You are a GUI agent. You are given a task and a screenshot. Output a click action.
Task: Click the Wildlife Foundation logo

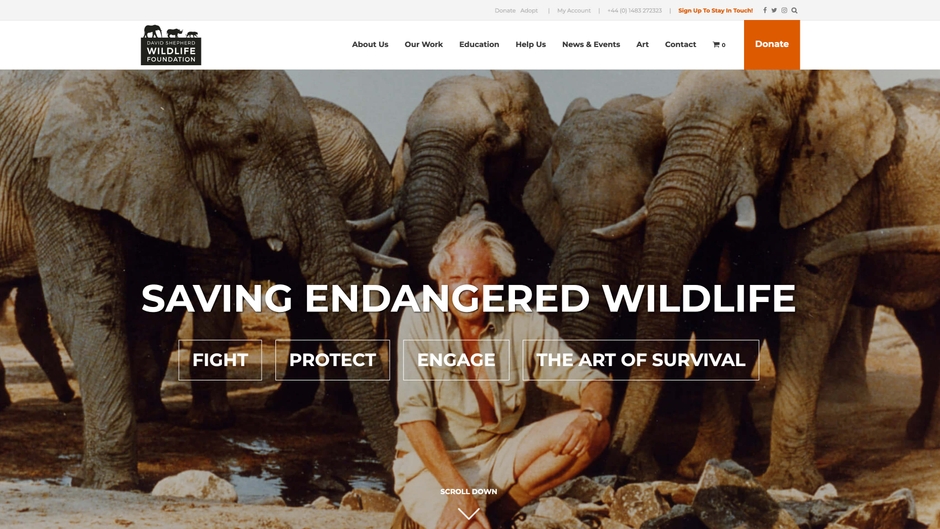click(171, 45)
